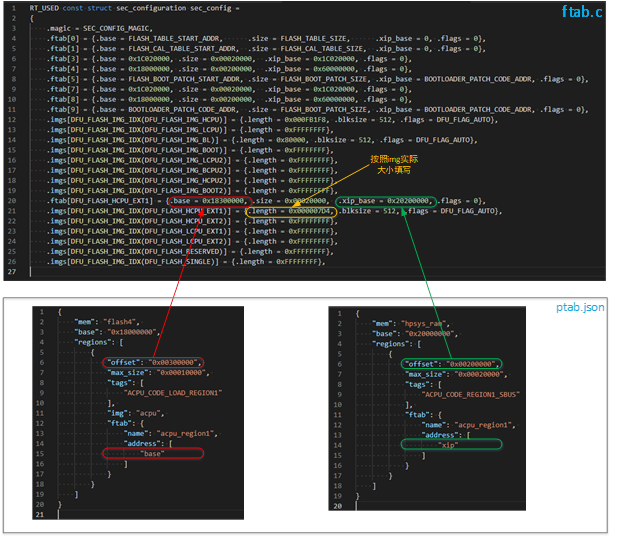
Task: Click green-boxed offset 0x00200000 in hpsys_ram JSON
Action: point(452,363)
